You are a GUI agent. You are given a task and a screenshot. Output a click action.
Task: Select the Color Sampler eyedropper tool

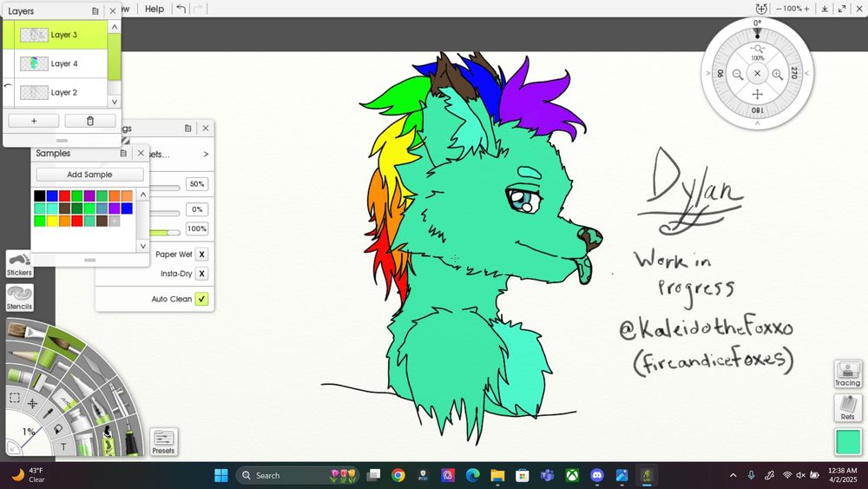pyautogui.click(x=48, y=413)
